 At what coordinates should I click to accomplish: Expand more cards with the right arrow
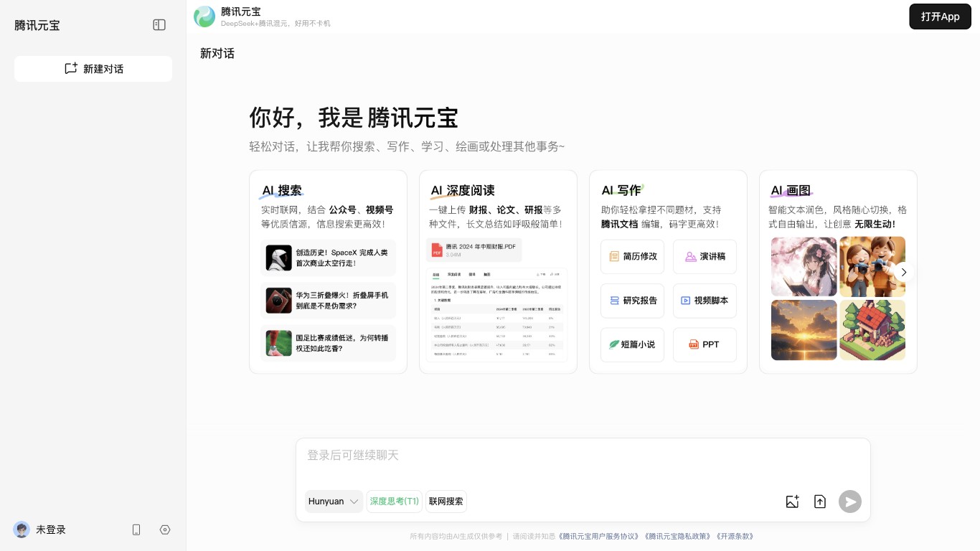coord(904,272)
